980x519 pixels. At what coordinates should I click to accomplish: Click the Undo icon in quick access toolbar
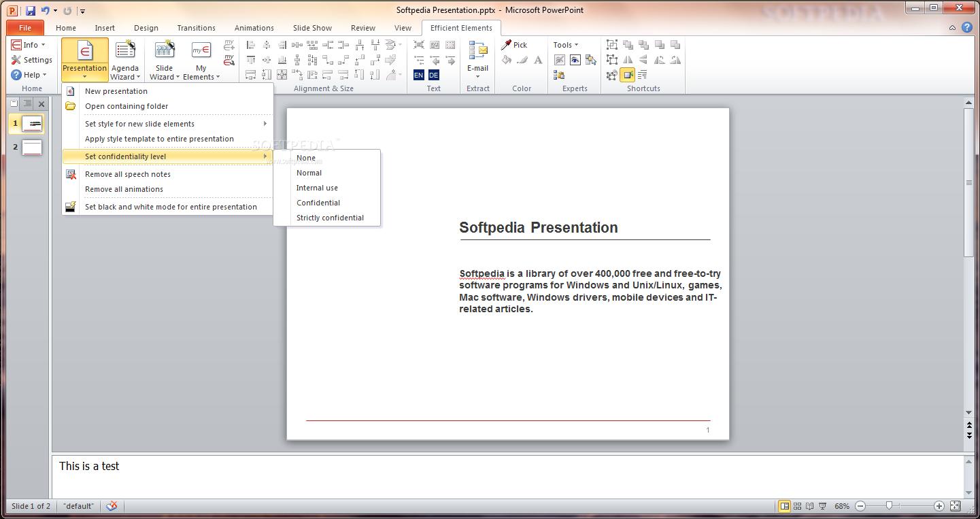coord(46,10)
